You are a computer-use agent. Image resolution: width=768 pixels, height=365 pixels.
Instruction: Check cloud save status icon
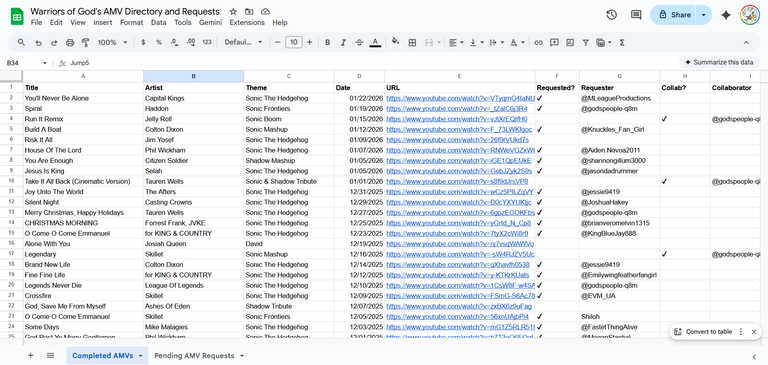[265, 12]
